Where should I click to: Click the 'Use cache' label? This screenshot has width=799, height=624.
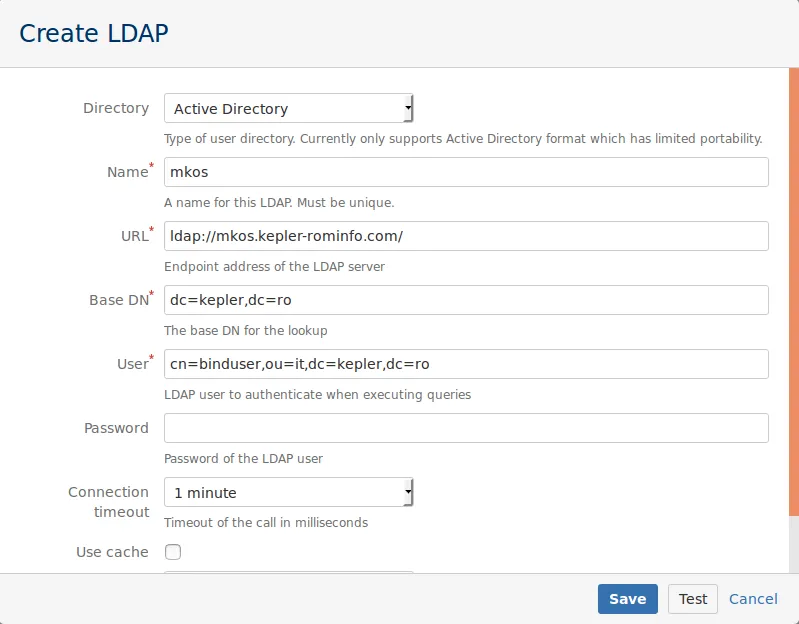click(x=112, y=552)
